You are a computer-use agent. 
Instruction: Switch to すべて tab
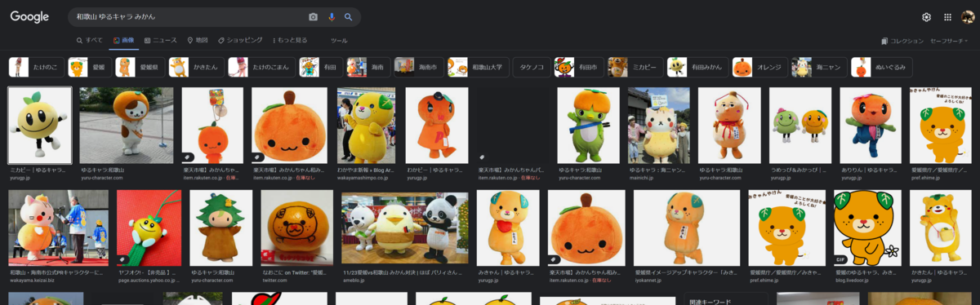[90, 40]
